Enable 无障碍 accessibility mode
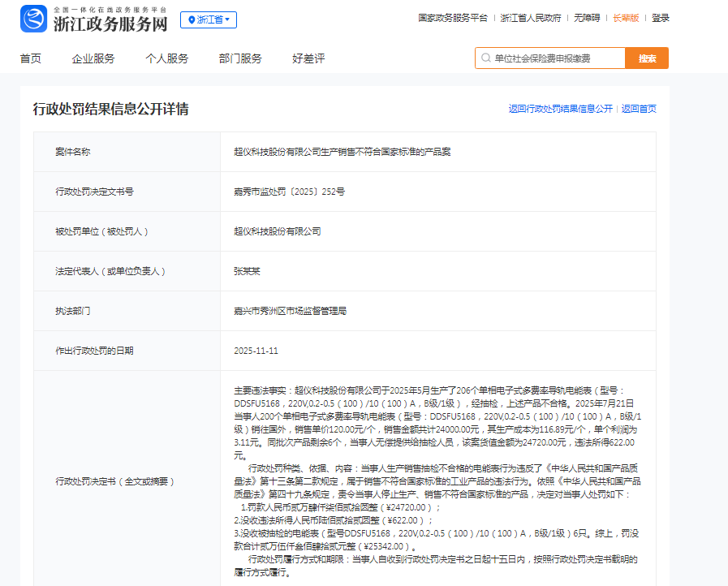Image resolution: width=728 pixels, height=586 pixels. pos(586,18)
